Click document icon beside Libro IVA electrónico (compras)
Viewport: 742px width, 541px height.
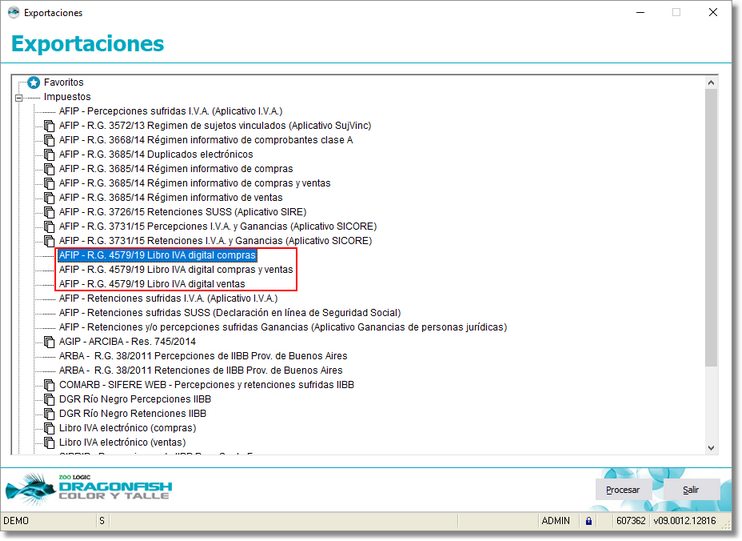click(49, 428)
